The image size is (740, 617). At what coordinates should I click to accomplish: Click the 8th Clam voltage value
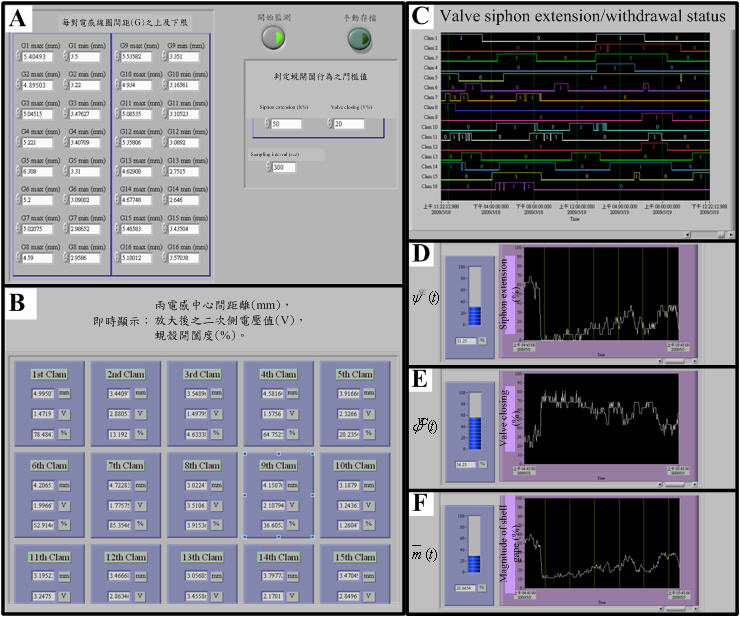(196, 505)
